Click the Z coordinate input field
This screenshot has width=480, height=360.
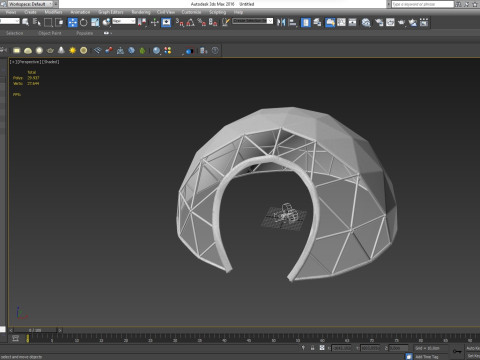[398, 348]
